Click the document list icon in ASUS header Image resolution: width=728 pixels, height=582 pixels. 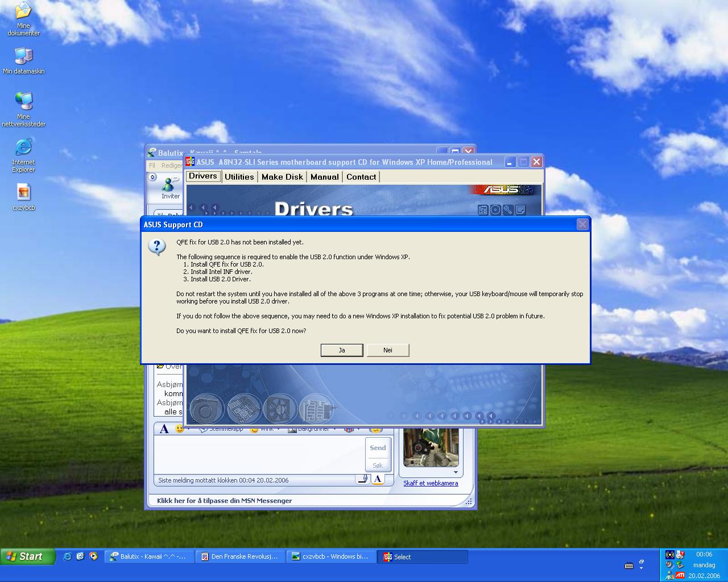click(520, 210)
